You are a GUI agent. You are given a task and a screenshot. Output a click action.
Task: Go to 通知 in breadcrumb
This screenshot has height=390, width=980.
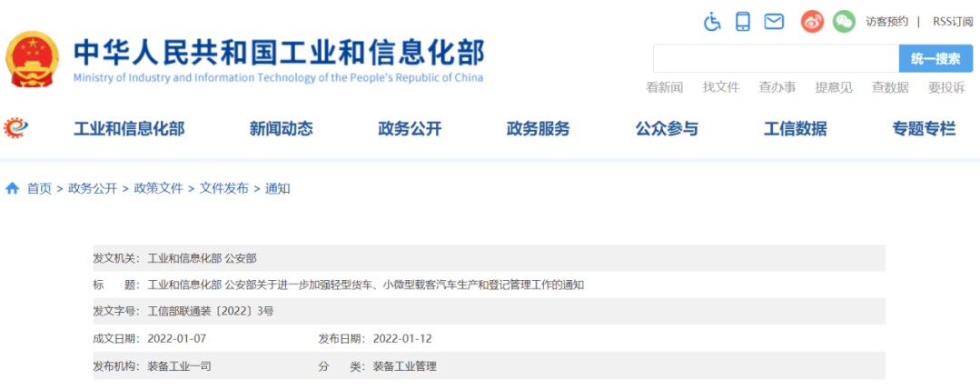pos(278,188)
